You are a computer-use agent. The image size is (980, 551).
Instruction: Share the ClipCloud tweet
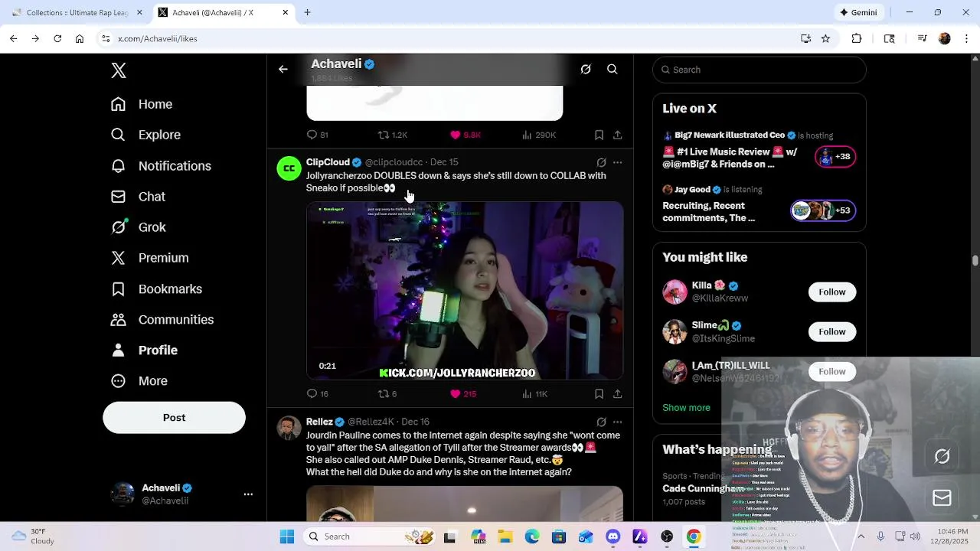617,394
